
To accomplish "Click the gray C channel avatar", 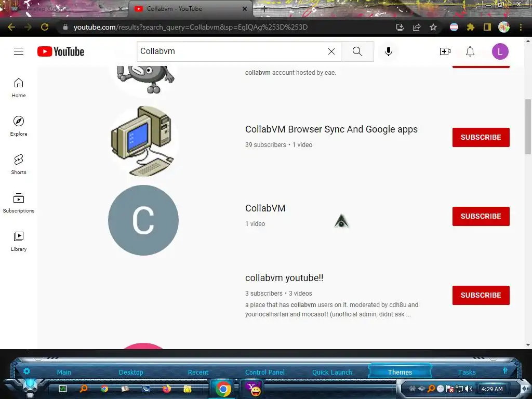I will pos(143,220).
